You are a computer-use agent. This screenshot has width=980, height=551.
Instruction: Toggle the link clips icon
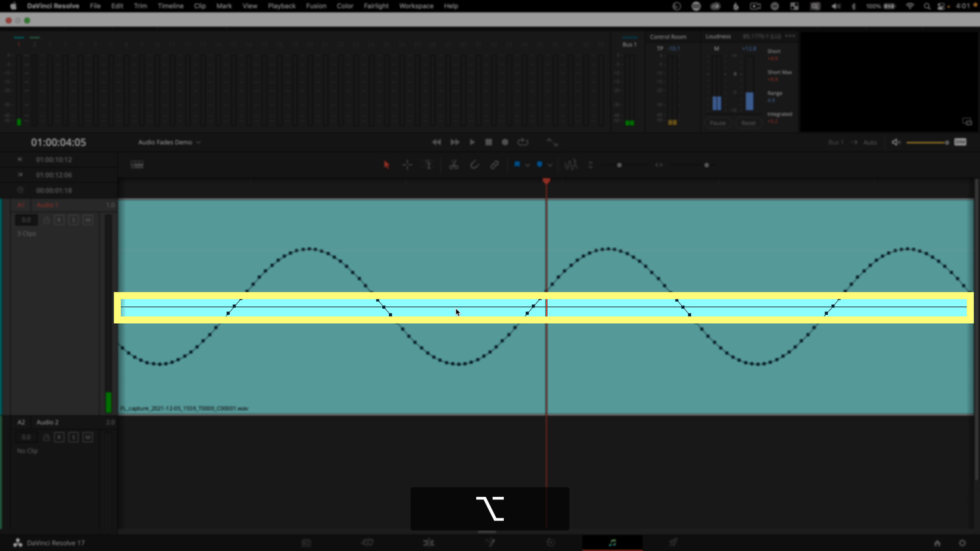pos(494,165)
